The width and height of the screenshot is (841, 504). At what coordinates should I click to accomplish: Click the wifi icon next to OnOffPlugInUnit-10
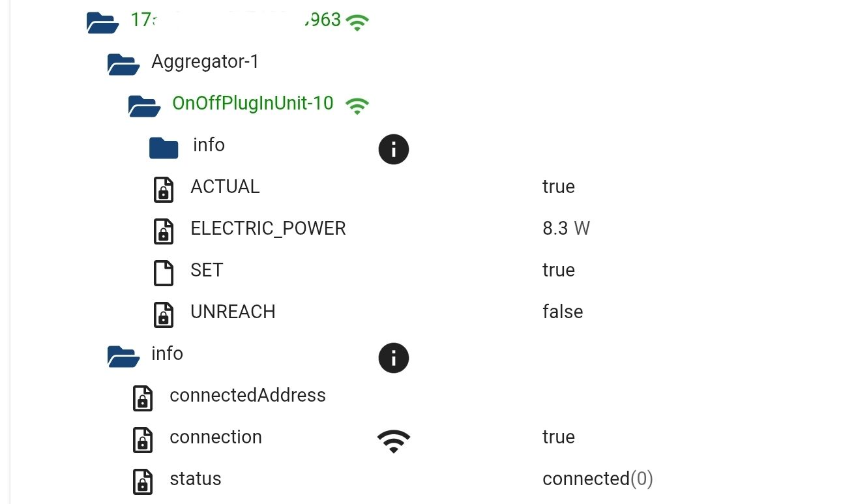[357, 104]
